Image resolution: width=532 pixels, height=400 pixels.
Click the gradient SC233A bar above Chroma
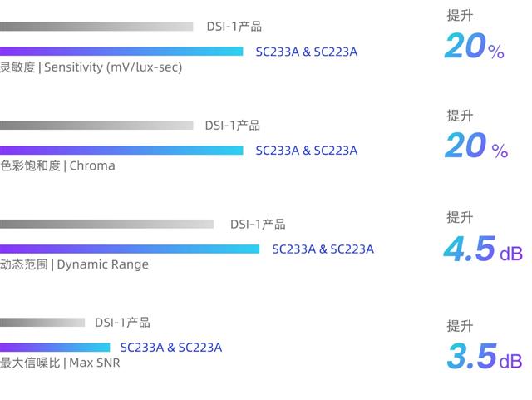click(x=121, y=151)
